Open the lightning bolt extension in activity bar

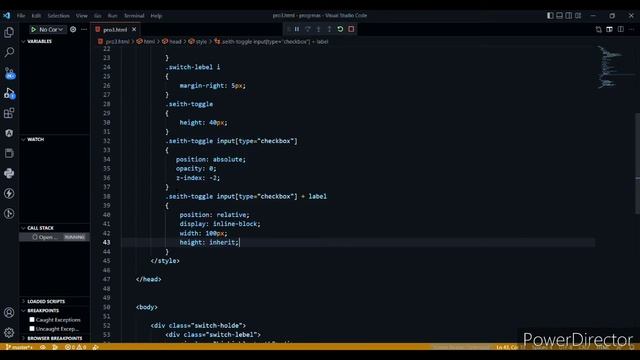9,193
